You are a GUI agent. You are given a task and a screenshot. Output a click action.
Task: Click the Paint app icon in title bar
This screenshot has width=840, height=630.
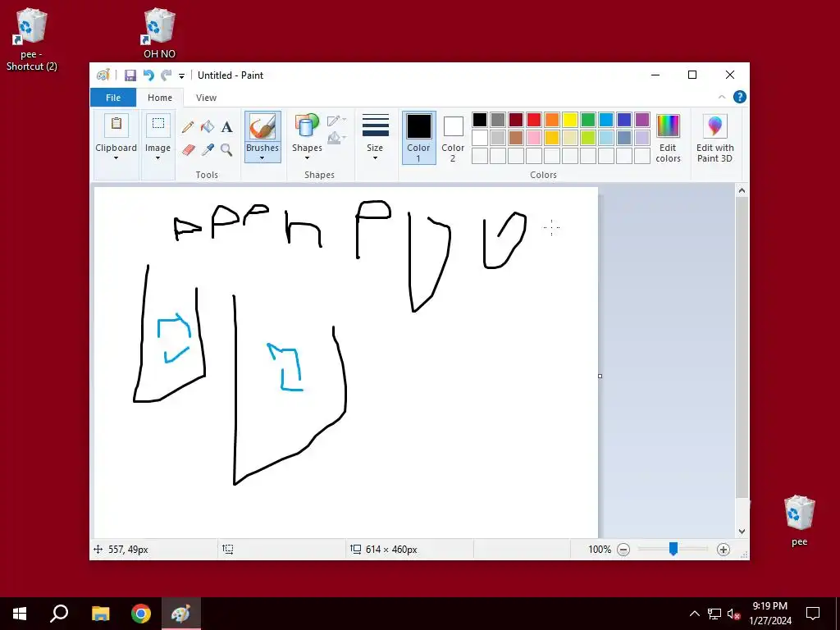103,75
